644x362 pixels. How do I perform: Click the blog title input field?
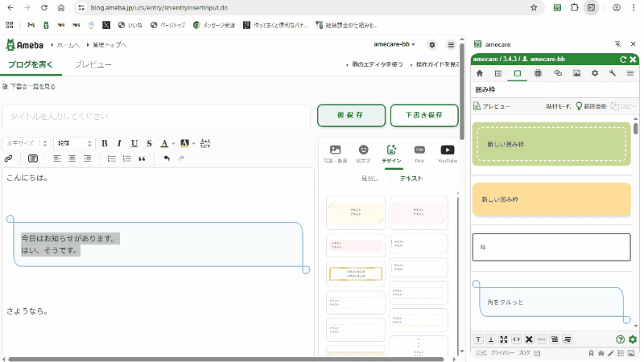(x=156, y=117)
